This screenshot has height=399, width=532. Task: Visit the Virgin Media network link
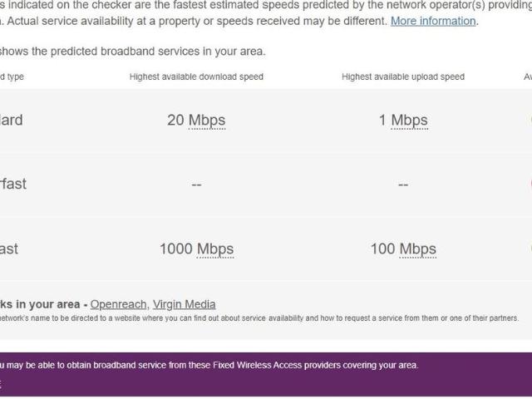point(185,304)
